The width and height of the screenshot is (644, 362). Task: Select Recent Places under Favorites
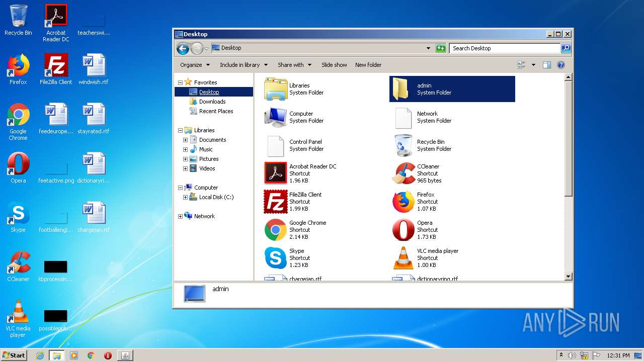tap(216, 111)
